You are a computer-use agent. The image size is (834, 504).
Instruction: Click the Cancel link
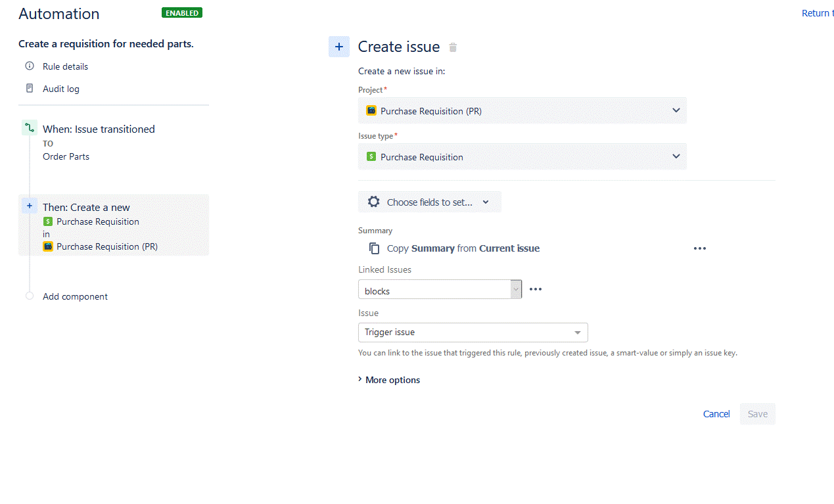[716, 414]
